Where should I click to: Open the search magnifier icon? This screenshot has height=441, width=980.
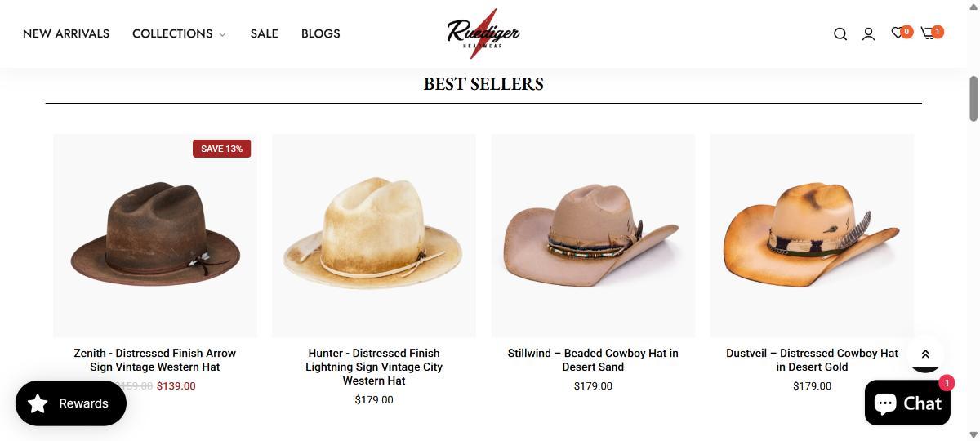(840, 33)
